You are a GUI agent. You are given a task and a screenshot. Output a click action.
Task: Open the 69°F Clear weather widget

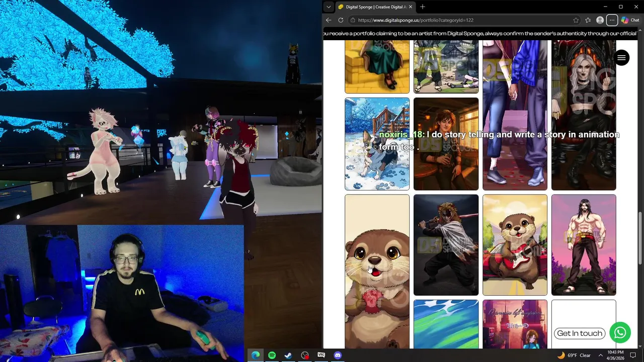(x=574, y=355)
